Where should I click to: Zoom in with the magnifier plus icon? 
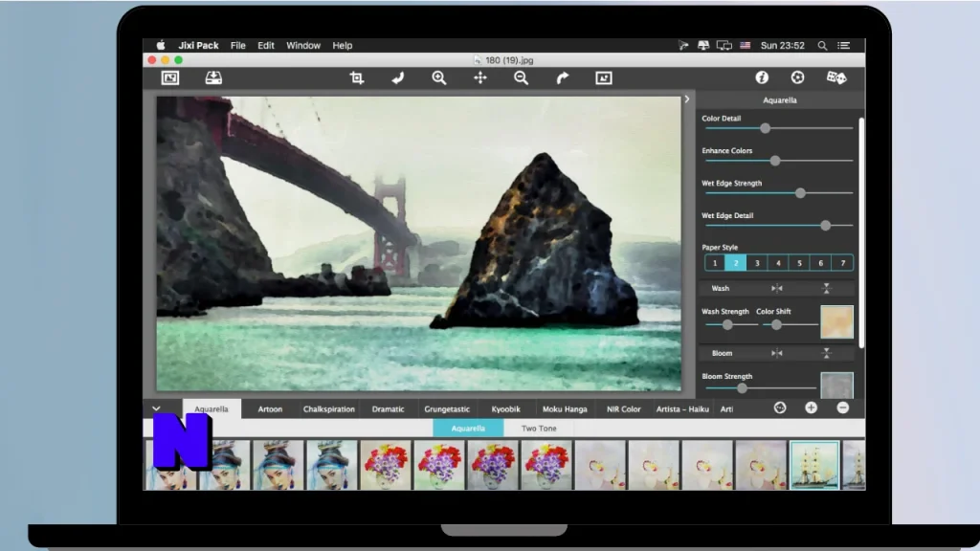[x=438, y=77]
